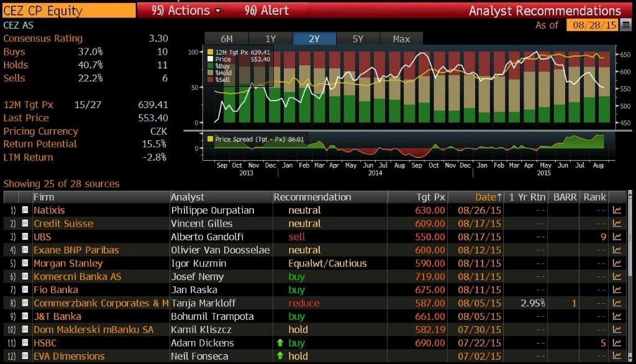This screenshot has height=364, width=636.
Task: Open document icon for UBS row
Action: click(x=25, y=237)
